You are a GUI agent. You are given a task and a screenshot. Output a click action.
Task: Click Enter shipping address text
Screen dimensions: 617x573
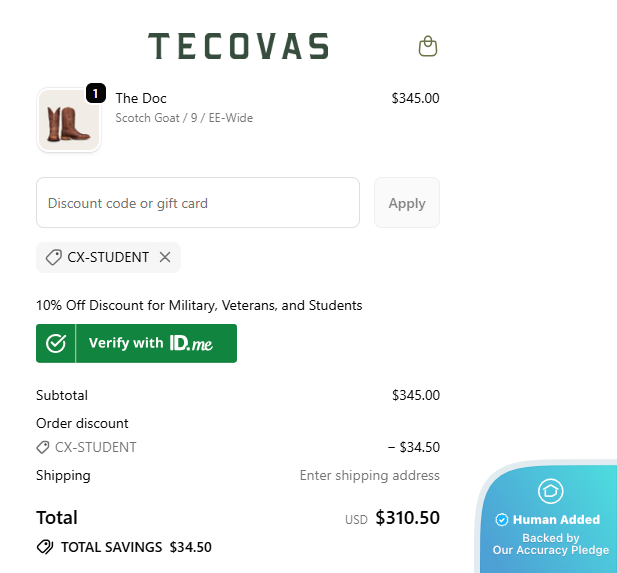(x=369, y=475)
